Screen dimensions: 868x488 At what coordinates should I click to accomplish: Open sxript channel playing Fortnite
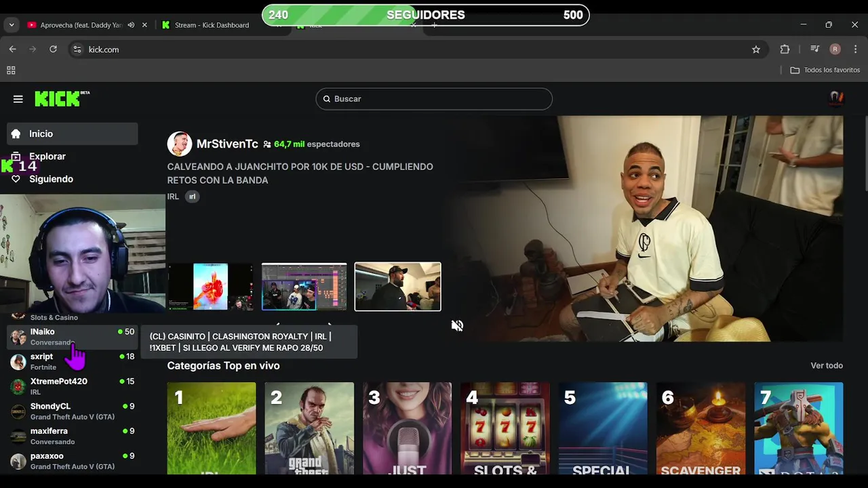tap(71, 361)
